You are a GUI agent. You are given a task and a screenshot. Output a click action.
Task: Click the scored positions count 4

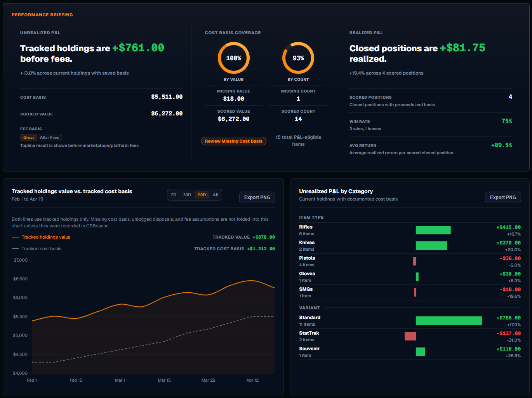(510, 97)
